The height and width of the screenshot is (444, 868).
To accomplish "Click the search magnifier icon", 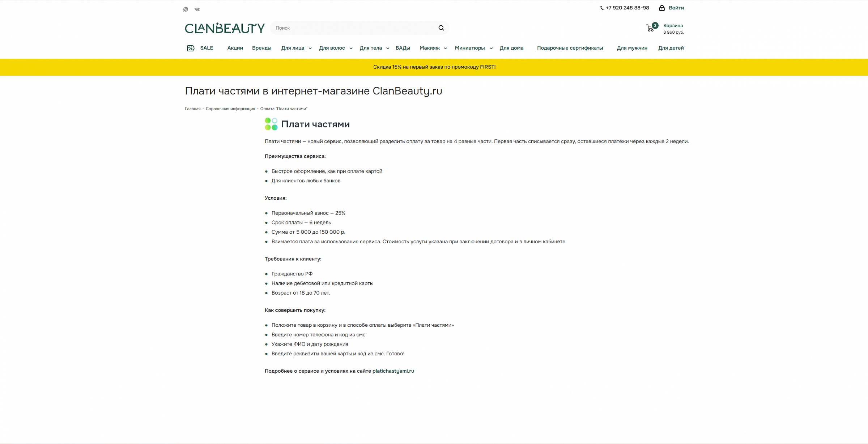I will 441,28.
